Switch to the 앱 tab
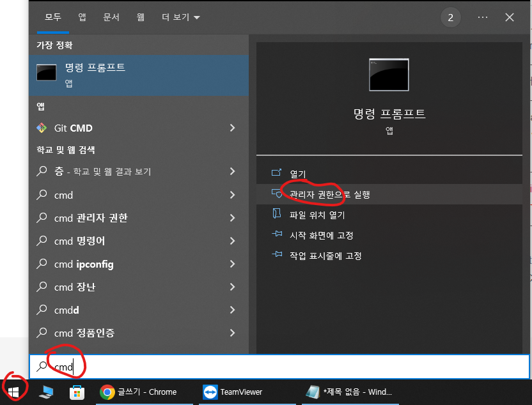The width and height of the screenshot is (532, 405). (x=82, y=17)
